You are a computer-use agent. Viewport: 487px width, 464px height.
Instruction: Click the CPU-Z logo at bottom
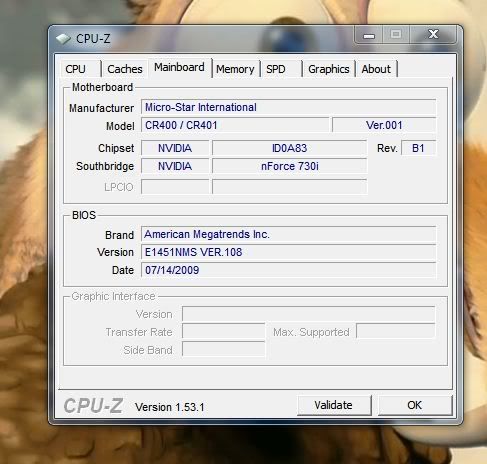pyautogui.click(x=93, y=406)
